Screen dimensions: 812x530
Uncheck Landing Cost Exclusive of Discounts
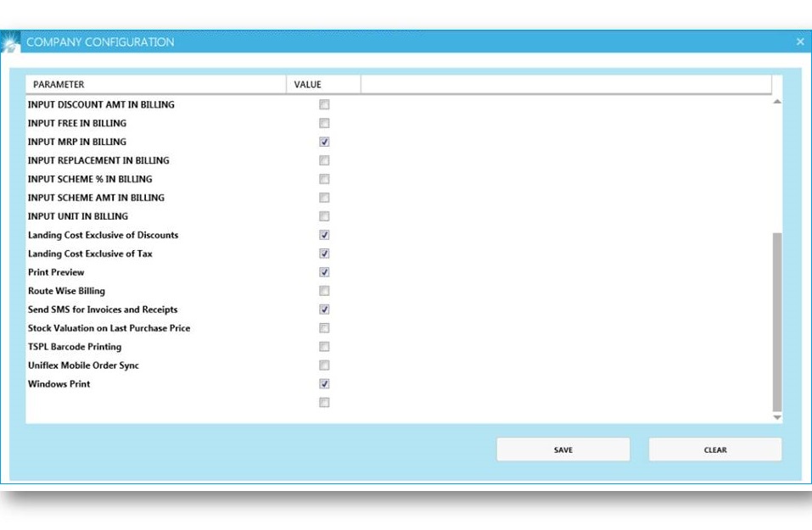[322, 235]
